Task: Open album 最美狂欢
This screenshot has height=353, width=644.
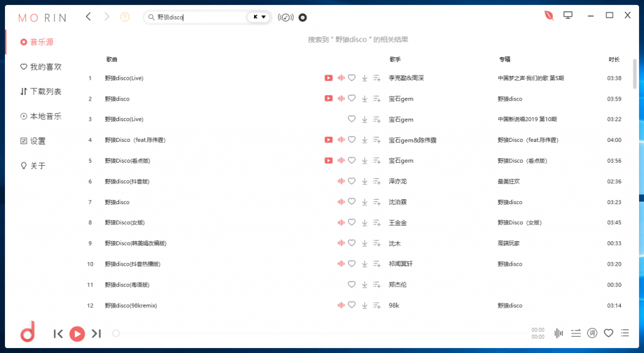Action: point(508,182)
